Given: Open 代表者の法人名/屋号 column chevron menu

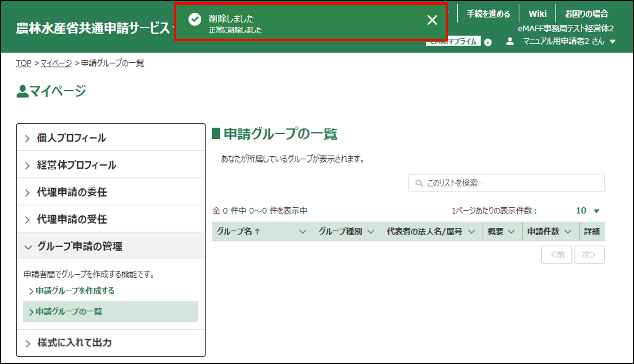Looking at the screenshot, I should [471, 232].
